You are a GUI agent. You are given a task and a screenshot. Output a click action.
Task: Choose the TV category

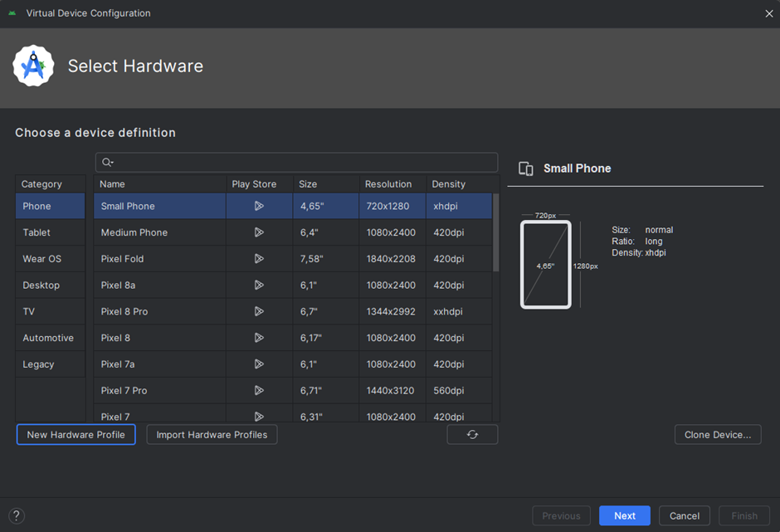pos(51,311)
